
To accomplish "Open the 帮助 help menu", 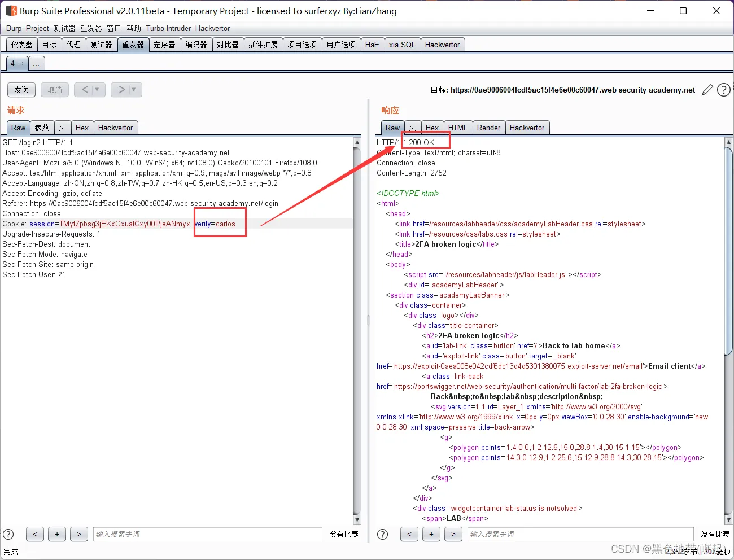I will point(134,28).
